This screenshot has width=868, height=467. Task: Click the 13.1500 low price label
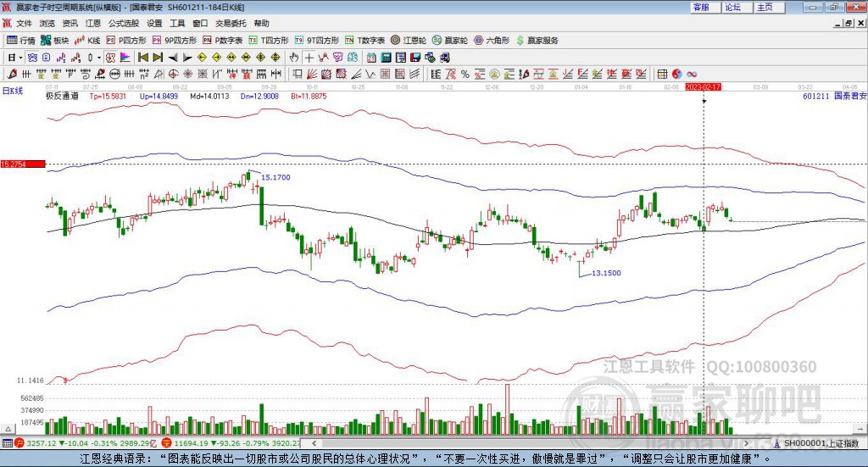607,274
